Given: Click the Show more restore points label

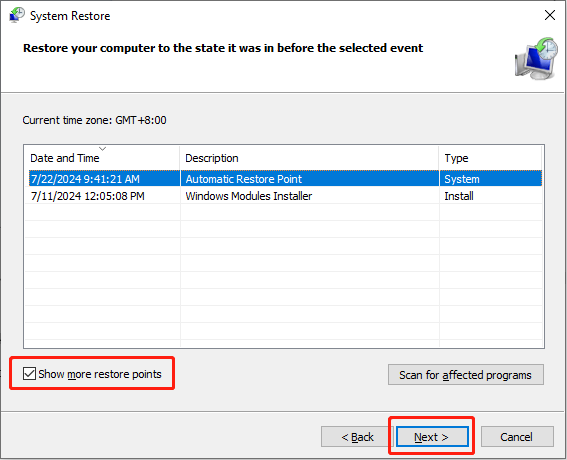Looking at the screenshot, I should click(100, 374).
